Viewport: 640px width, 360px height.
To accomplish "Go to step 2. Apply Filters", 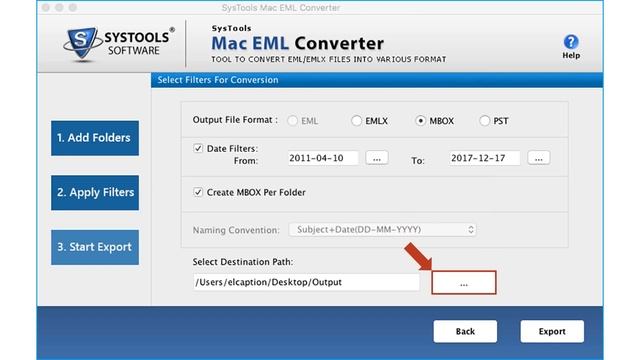I will click(x=95, y=193).
